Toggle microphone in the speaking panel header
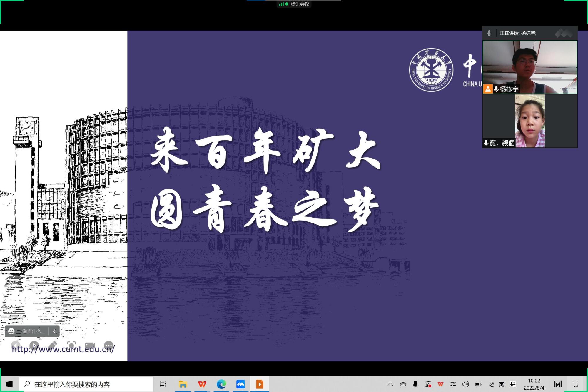Screen dimensions: 588x392 click(x=489, y=33)
